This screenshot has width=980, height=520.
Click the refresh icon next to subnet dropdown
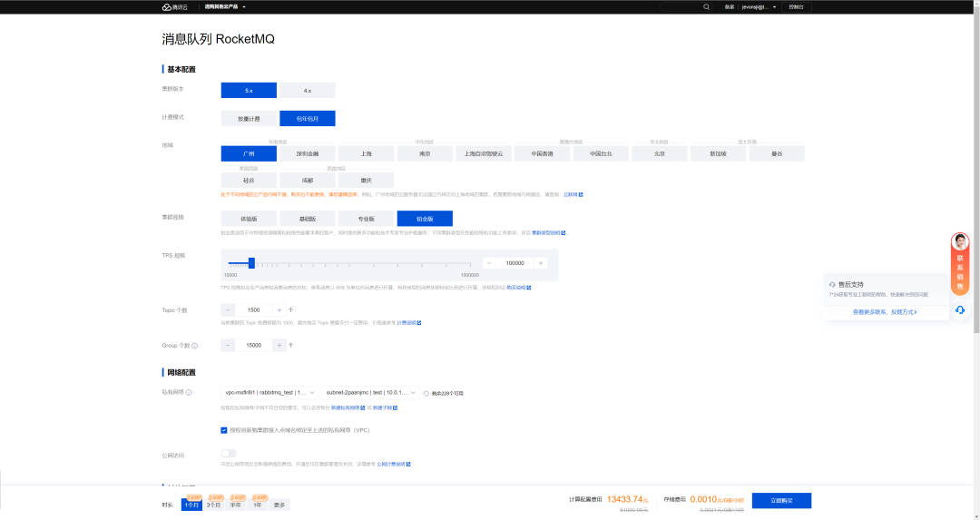tap(426, 394)
